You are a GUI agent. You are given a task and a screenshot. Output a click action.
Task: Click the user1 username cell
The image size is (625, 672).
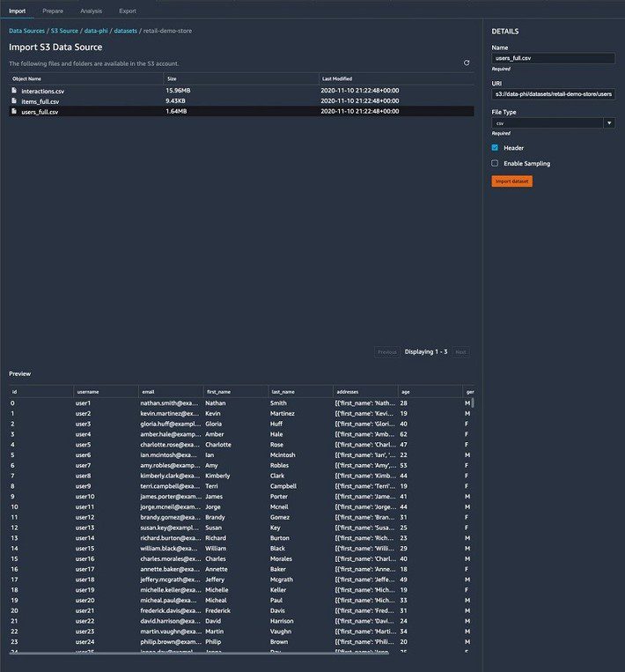point(83,402)
